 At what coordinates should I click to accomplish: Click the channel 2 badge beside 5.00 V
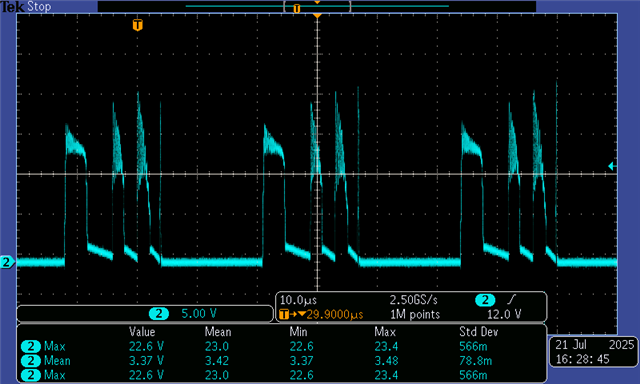coord(158,313)
